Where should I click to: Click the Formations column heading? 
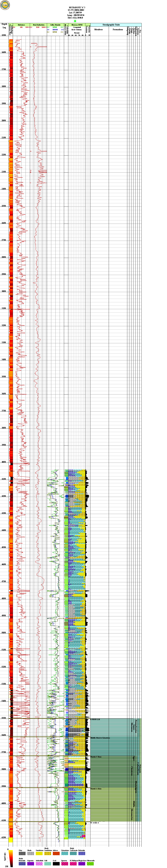[118, 30]
